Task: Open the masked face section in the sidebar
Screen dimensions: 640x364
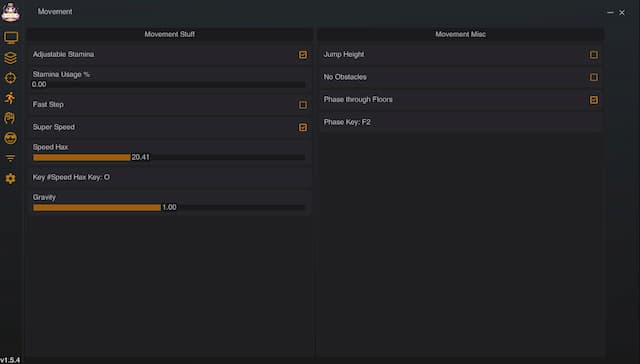Action: [x=11, y=138]
